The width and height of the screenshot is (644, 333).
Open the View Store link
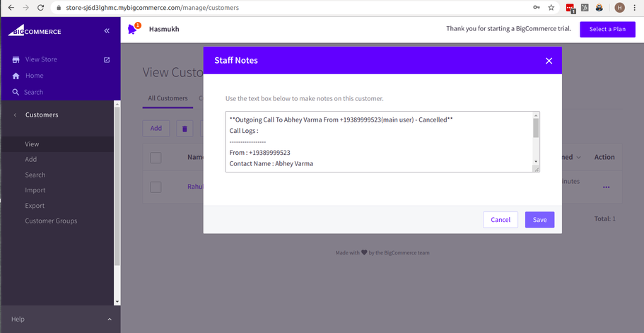coord(41,59)
